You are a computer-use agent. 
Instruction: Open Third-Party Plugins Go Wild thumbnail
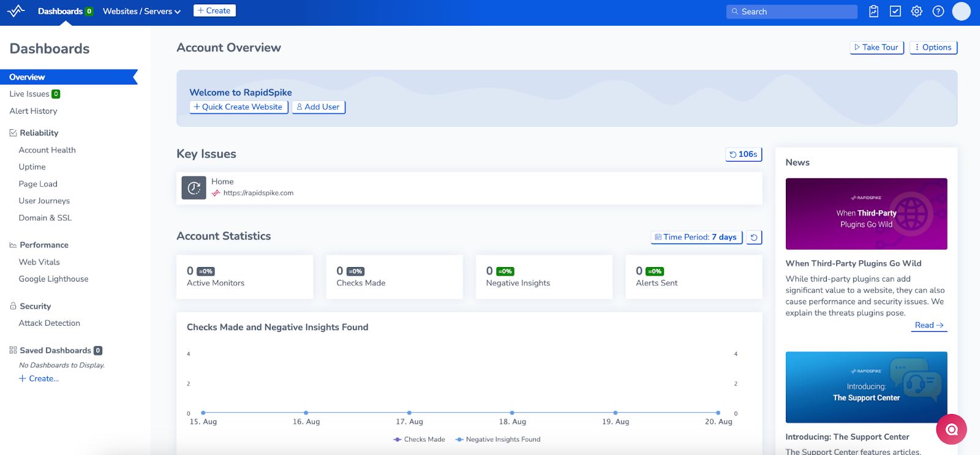point(866,214)
